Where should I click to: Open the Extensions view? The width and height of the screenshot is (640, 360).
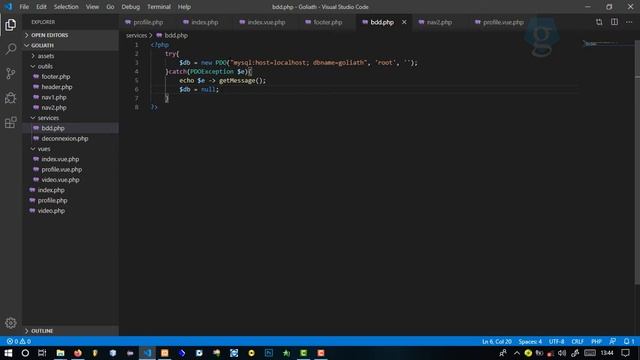pos(11,122)
